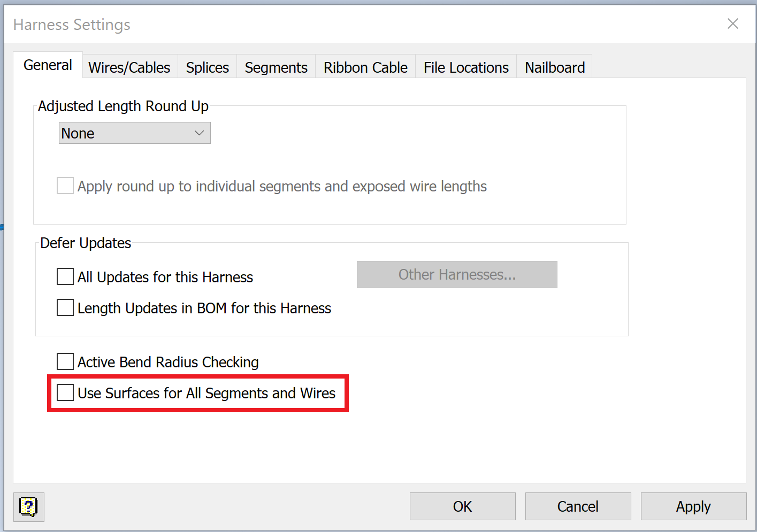Switch to the Wires/Cables tab
This screenshot has height=532, width=757.
[x=129, y=67]
